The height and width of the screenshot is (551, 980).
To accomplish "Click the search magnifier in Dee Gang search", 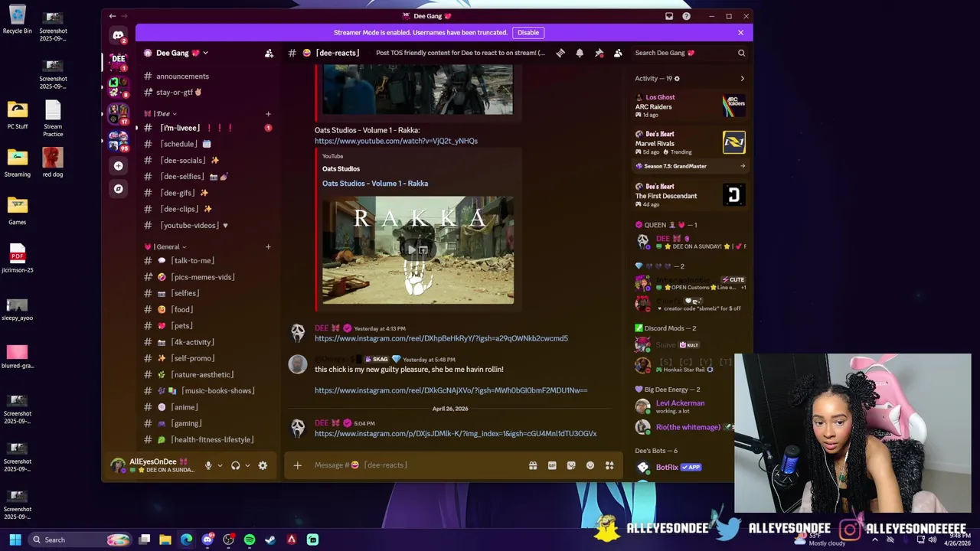I will (741, 53).
